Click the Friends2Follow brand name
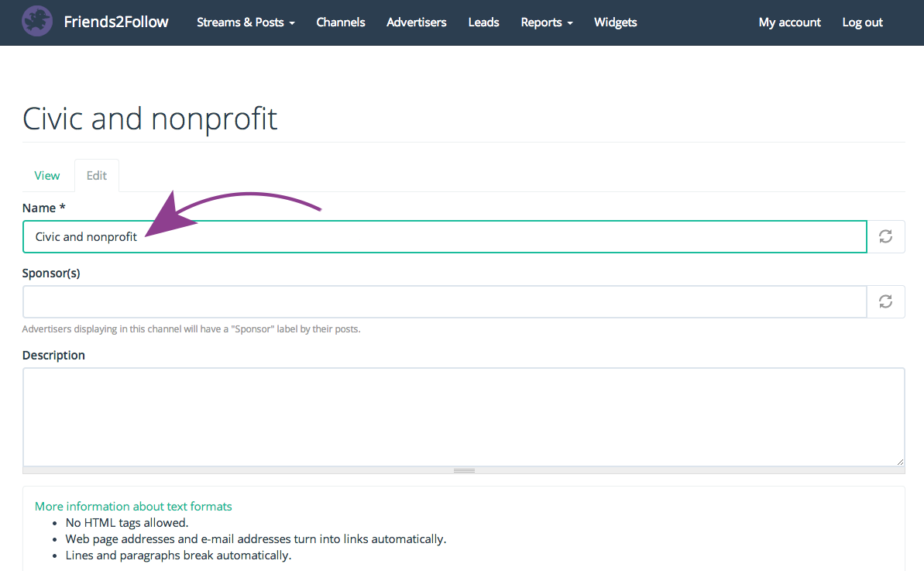This screenshot has height=571, width=924. [x=116, y=22]
